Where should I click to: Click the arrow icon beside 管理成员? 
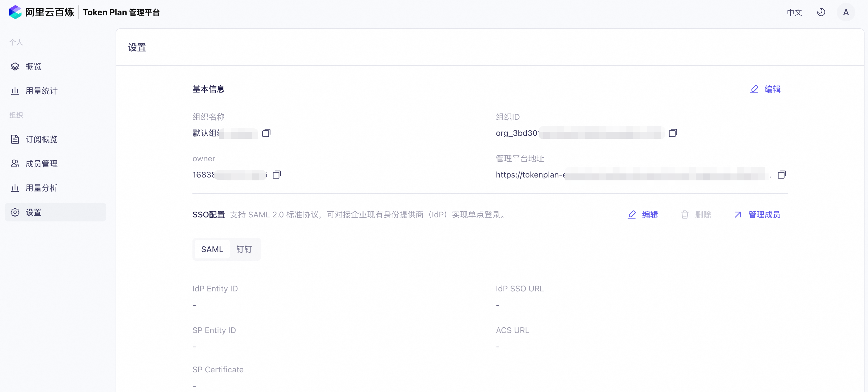(738, 215)
